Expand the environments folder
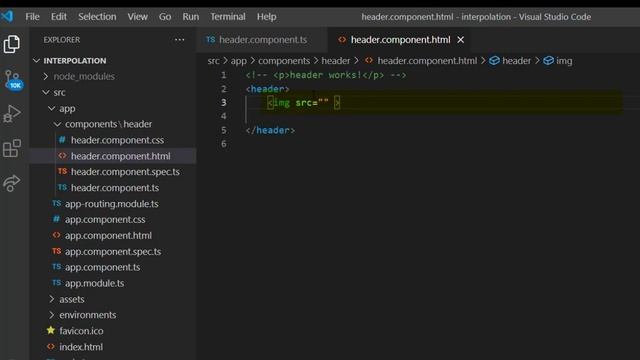Screen dimensions: 640x360 87,315
